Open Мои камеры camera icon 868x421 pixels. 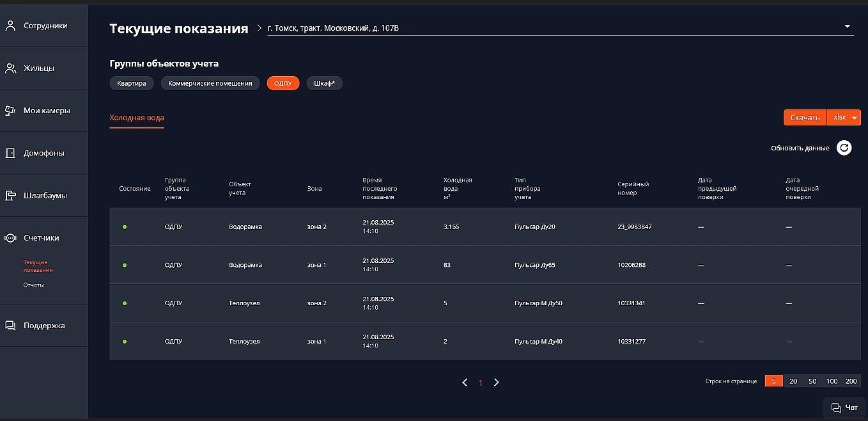tap(10, 111)
